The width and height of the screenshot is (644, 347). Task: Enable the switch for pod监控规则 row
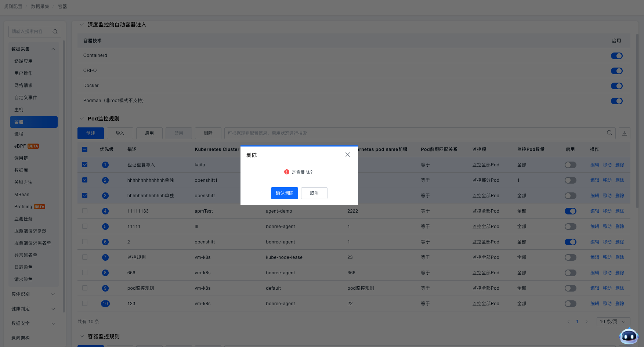tap(571, 288)
